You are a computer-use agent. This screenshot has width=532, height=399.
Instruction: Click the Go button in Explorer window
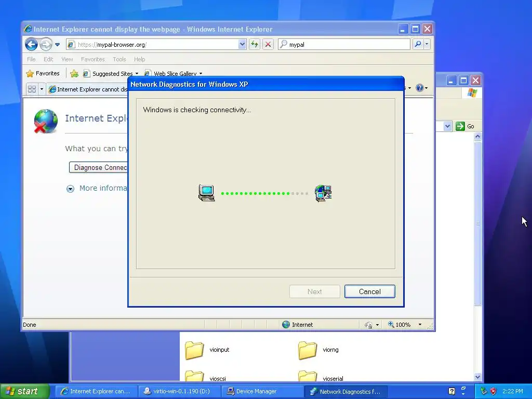coord(465,126)
